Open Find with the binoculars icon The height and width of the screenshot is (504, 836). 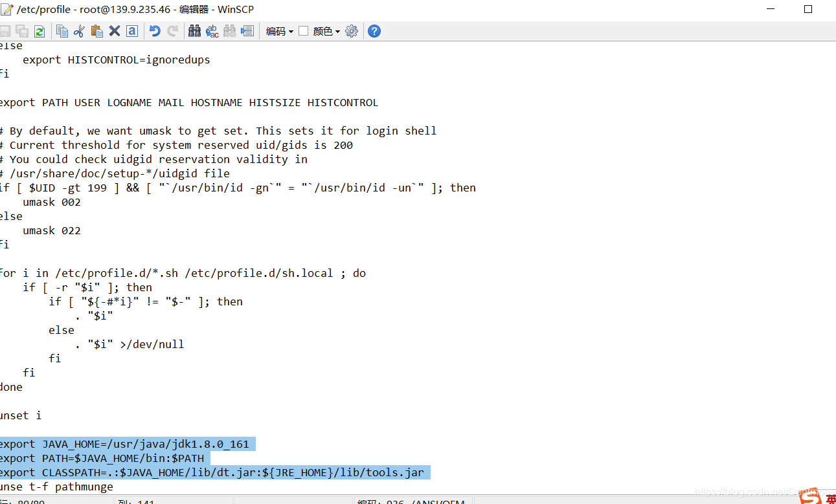point(194,31)
